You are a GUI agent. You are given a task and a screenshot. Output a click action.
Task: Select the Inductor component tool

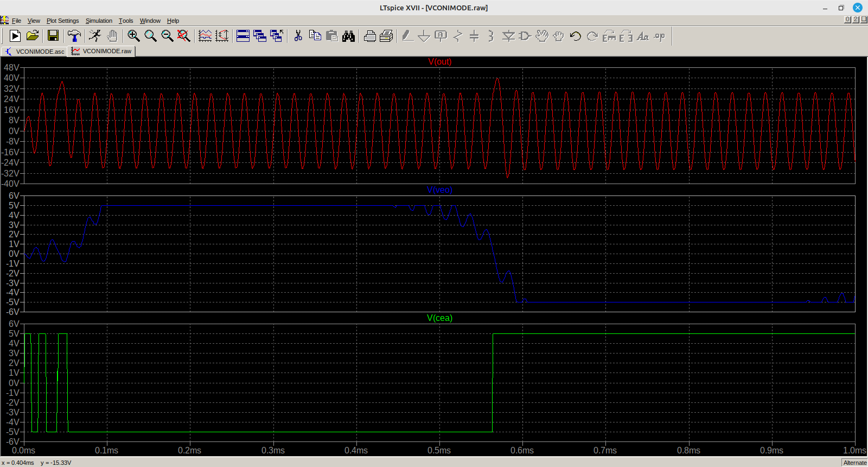coord(491,36)
